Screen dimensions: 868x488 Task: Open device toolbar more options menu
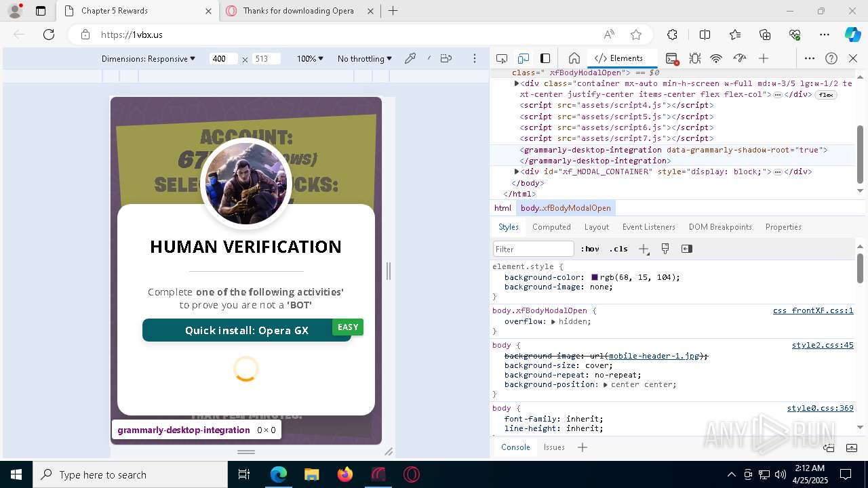(476, 58)
